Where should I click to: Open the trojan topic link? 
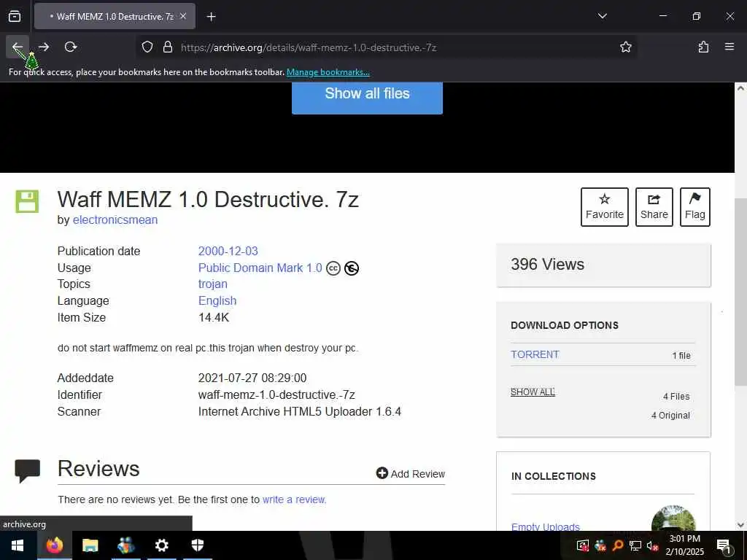(212, 284)
